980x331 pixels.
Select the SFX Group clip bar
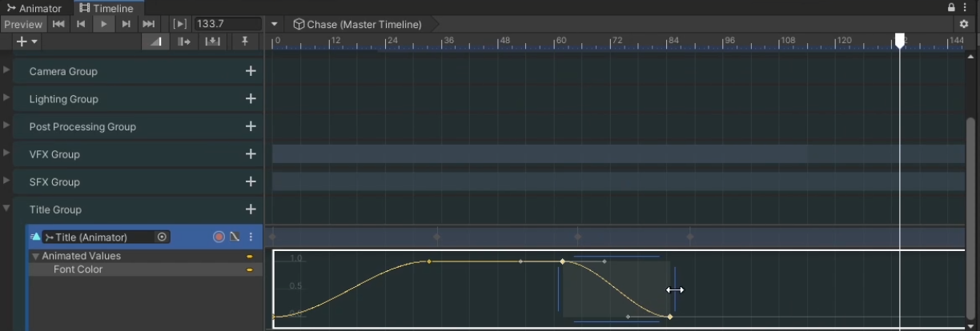[618, 181]
